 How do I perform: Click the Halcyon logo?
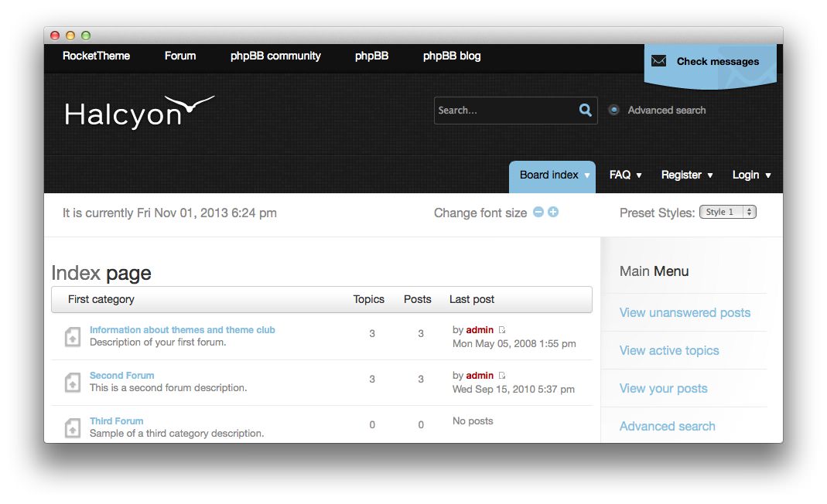[x=139, y=112]
